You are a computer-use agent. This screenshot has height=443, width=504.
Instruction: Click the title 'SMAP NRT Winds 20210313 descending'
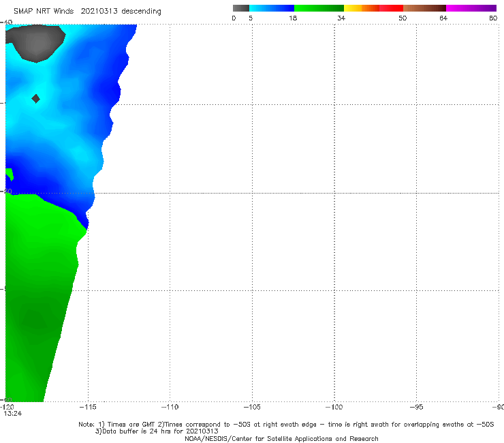(x=87, y=11)
